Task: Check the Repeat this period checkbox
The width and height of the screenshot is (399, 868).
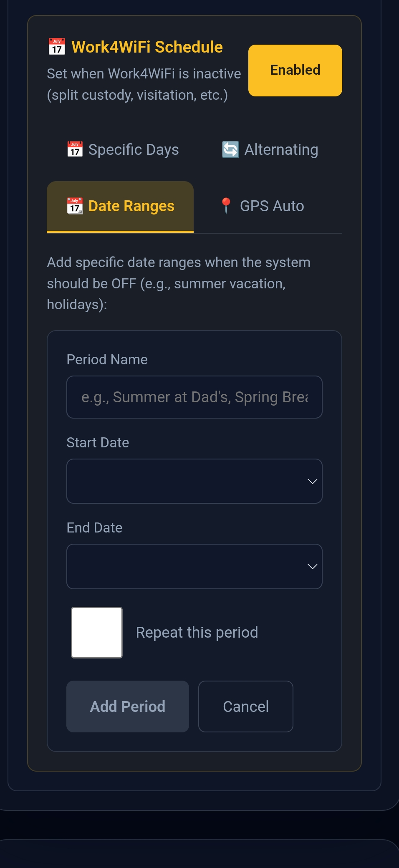Action: tap(96, 632)
